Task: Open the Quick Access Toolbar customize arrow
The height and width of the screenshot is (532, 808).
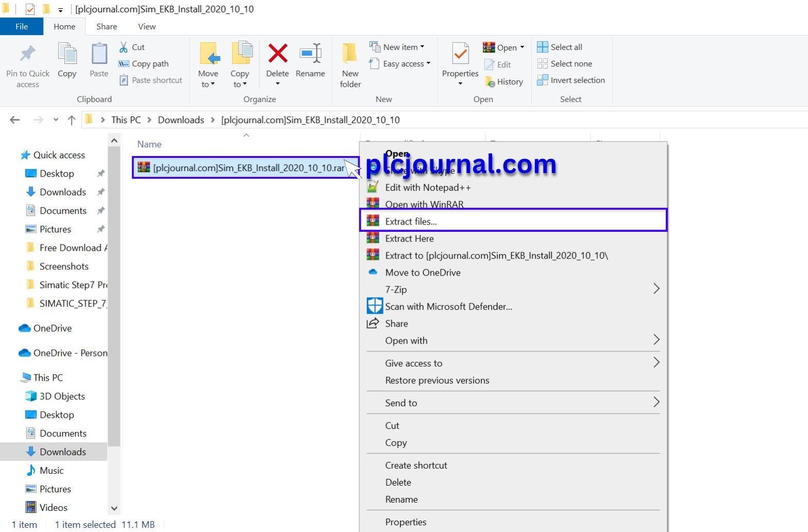Action: (x=60, y=10)
